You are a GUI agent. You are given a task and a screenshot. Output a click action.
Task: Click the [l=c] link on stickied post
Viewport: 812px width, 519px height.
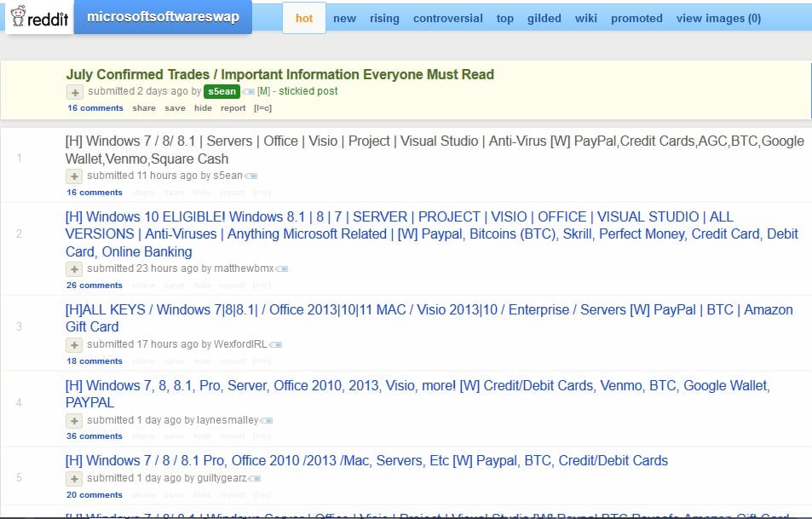(262, 108)
